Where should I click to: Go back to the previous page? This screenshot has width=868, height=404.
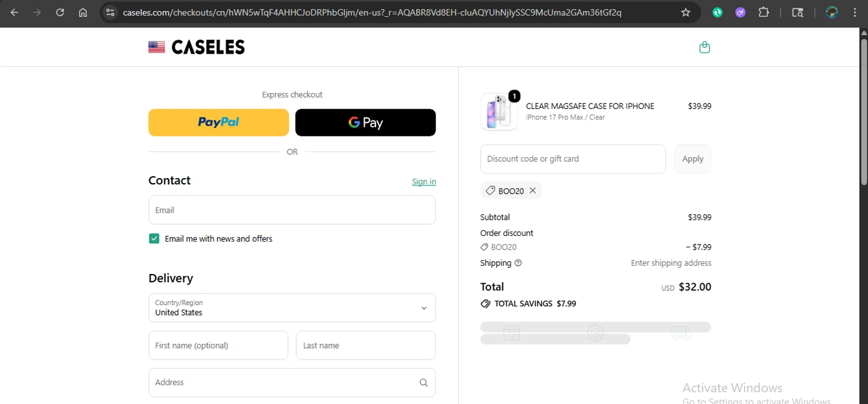[14, 12]
